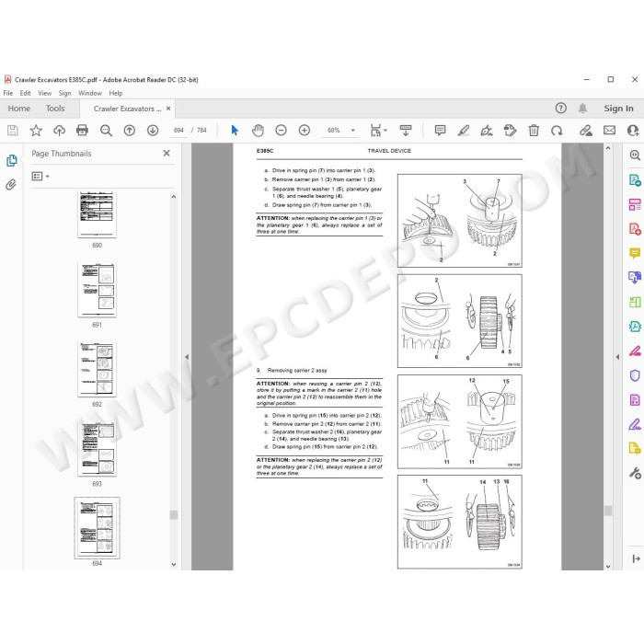Open the Edit menu

pyautogui.click(x=26, y=93)
